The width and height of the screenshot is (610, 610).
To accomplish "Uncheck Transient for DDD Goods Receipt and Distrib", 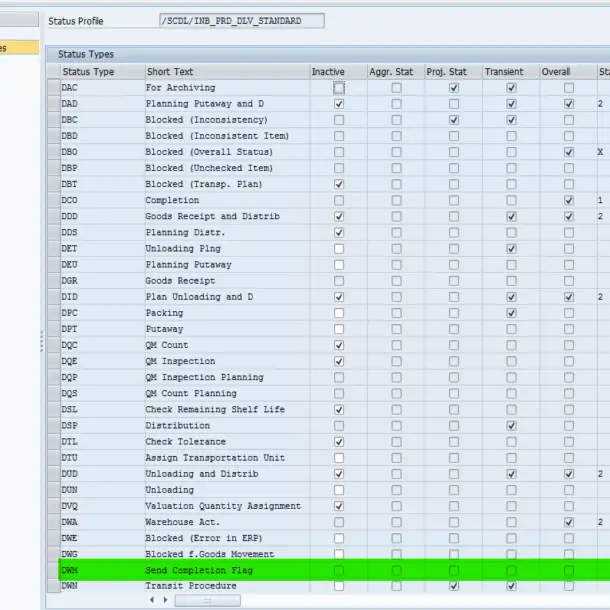I will (511, 216).
